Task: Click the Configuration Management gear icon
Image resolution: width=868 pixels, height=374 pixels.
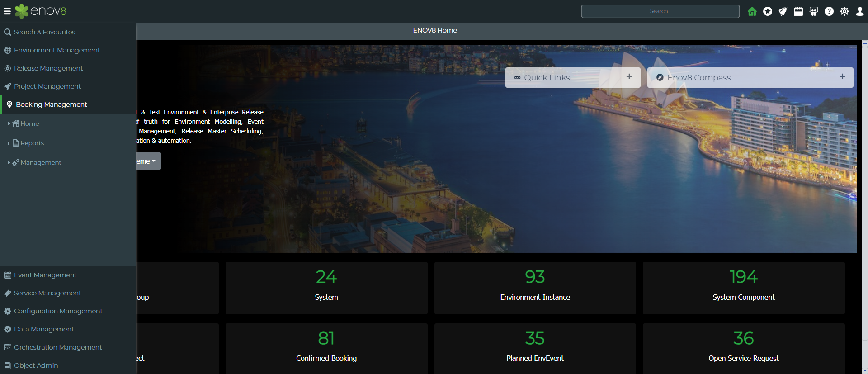Action: coord(8,311)
